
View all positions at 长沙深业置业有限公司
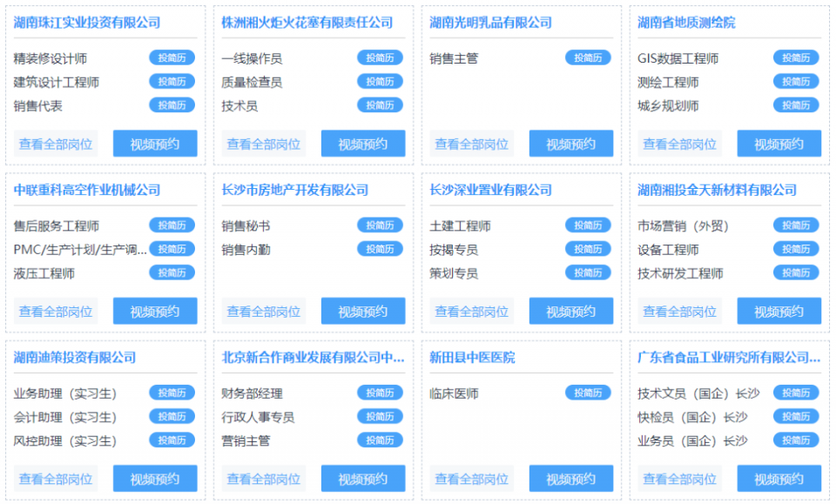[471, 311]
